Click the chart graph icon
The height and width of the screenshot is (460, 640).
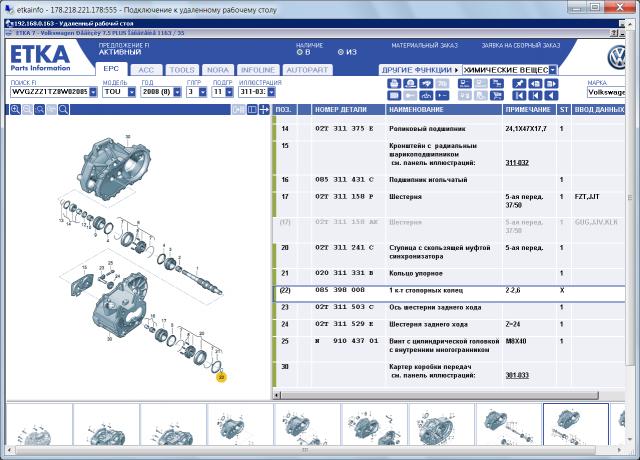(x=426, y=96)
